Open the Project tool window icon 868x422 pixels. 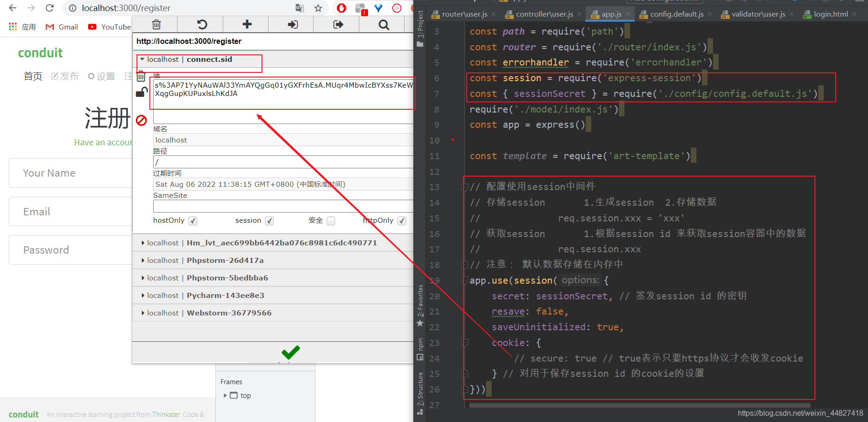point(420,28)
